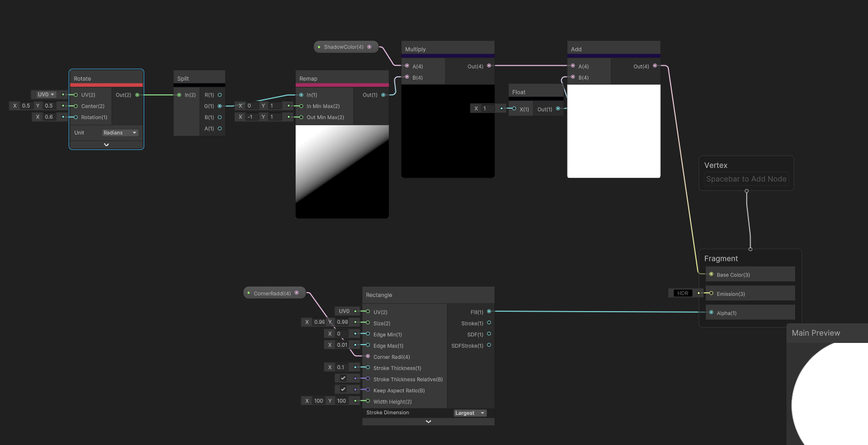The image size is (868, 445).
Task: Click the Split node A(1) output port
Action: tap(220, 128)
